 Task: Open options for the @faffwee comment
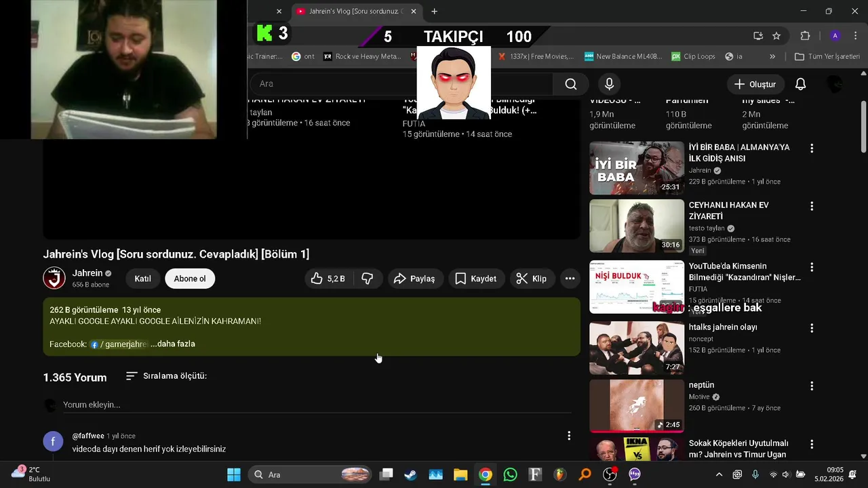point(569,436)
